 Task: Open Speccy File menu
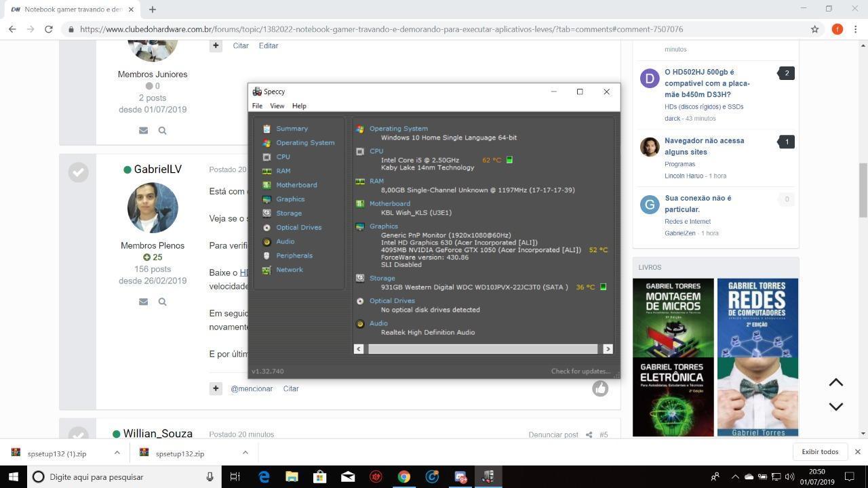[257, 106]
